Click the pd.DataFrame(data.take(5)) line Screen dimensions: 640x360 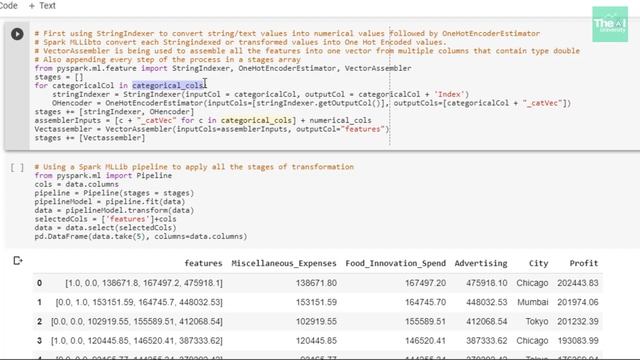[141, 236]
